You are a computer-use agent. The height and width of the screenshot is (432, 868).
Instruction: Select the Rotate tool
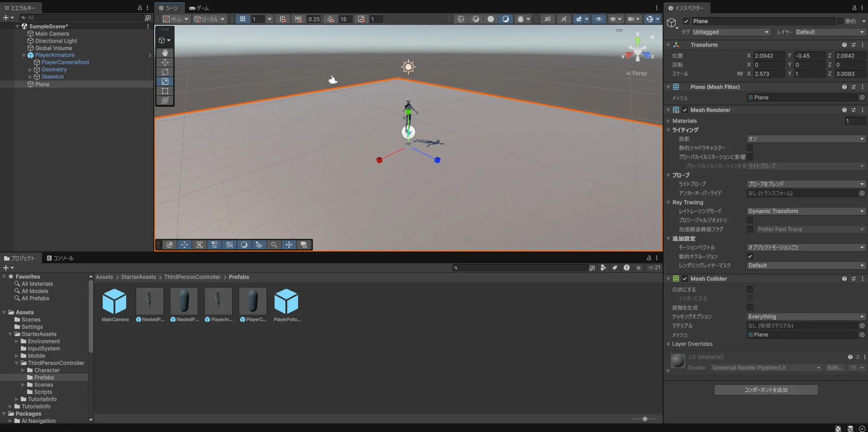pyautogui.click(x=165, y=72)
